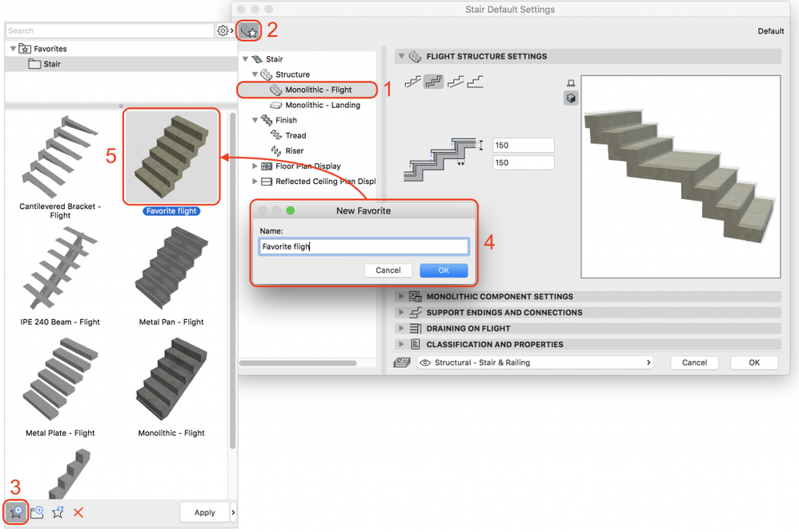Click the New Favorite star icon
Image resolution: width=799 pixels, height=532 pixels.
[x=16, y=512]
